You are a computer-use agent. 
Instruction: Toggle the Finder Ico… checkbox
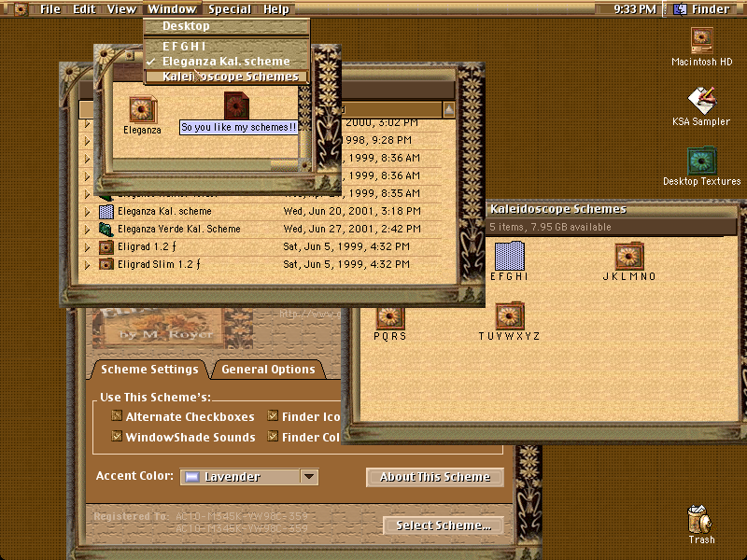pyautogui.click(x=273, y=415)
